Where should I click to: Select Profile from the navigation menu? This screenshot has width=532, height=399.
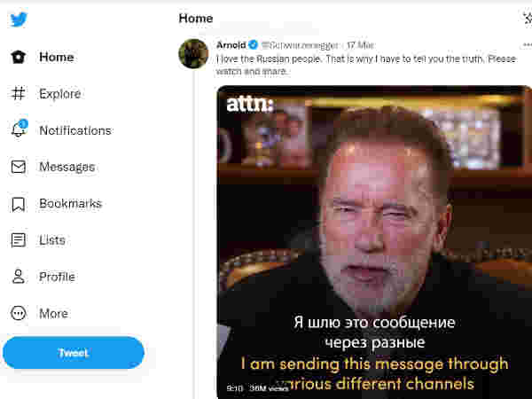(57, 277)
